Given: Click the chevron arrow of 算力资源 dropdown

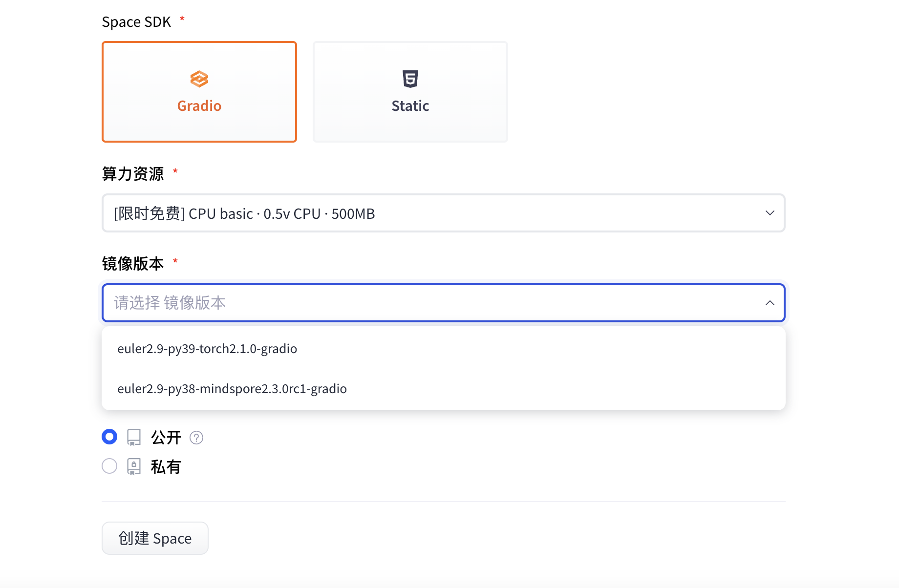Looking at the screenshot, I should [x=770, y=213].
